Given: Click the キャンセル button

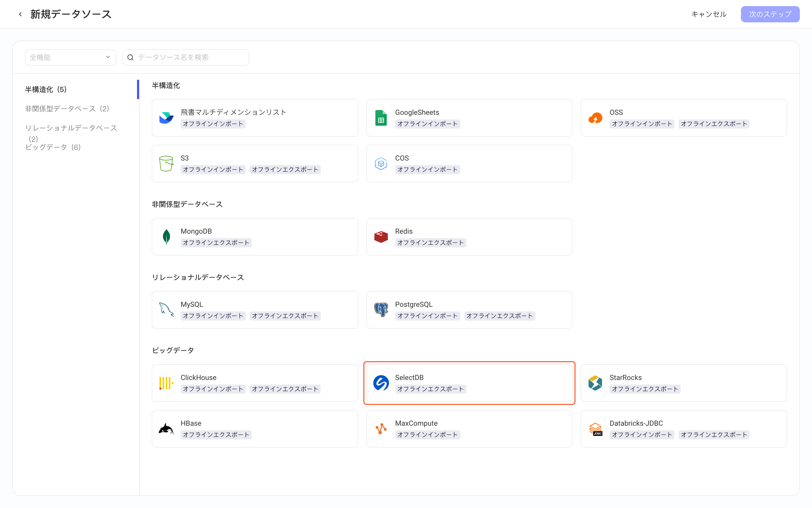Looking at the screenshot, I should click(x=709, y=14).
